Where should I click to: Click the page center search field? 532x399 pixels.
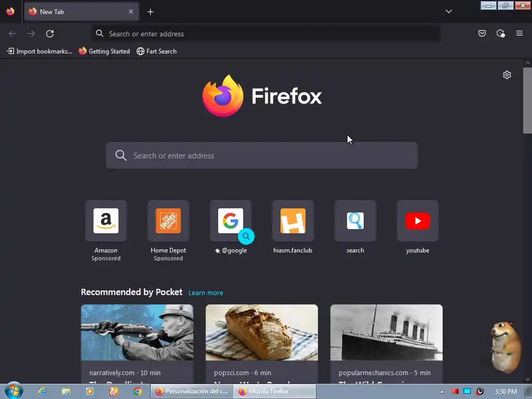pos(262,155)
